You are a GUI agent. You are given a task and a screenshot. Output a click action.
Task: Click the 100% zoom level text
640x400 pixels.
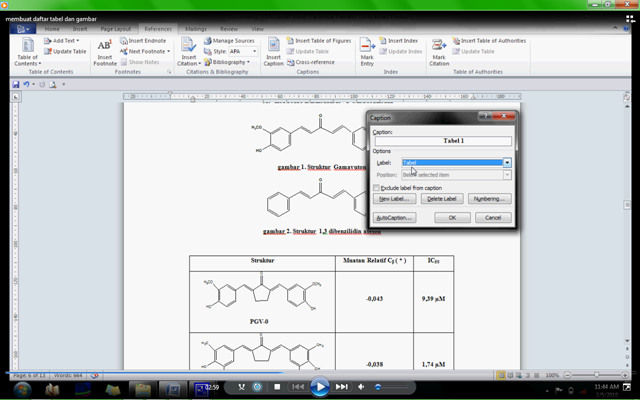(552, 375)
